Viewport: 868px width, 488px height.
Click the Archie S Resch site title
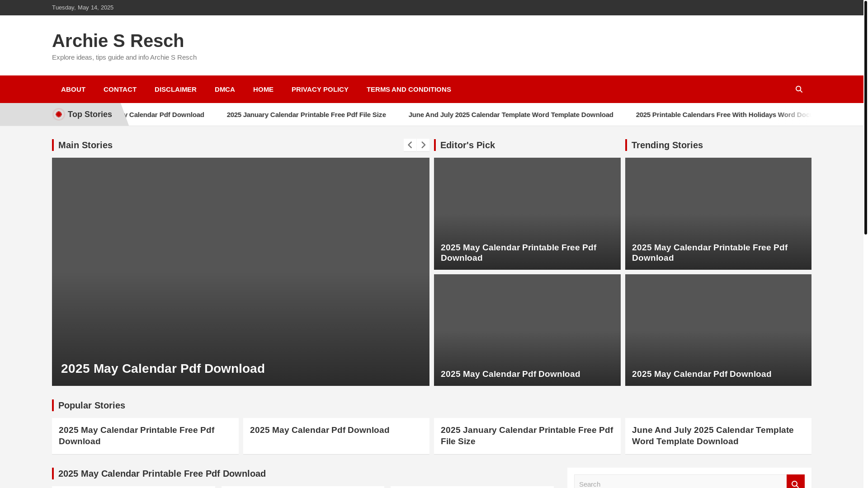coord(118,41)
